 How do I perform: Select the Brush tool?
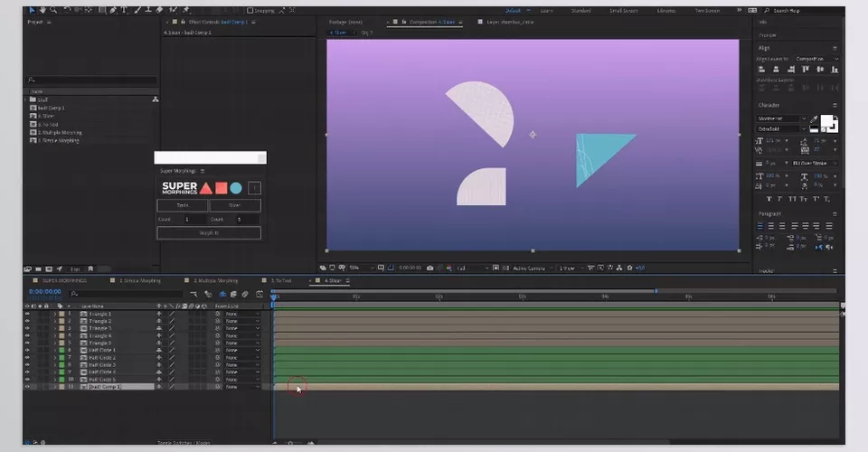tap(137, 10)
